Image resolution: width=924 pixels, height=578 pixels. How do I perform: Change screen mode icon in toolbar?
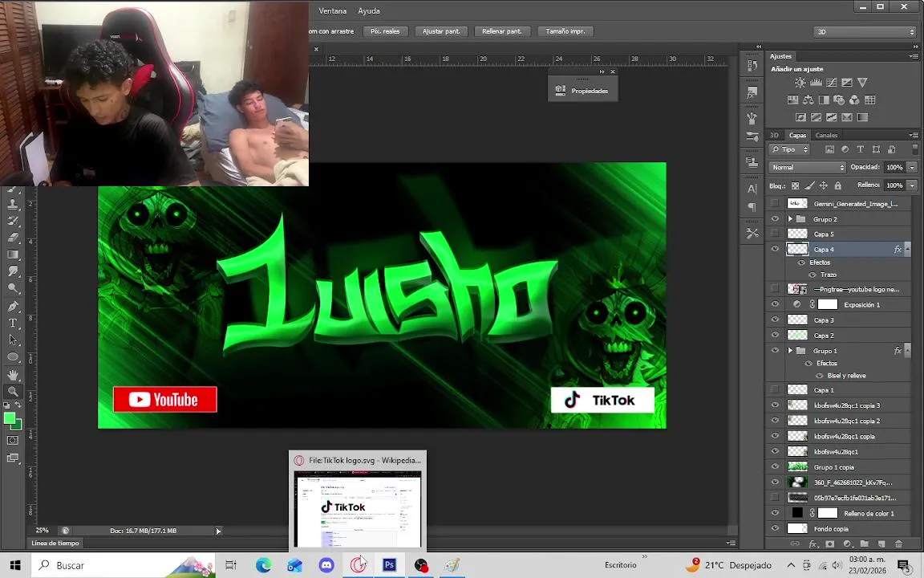click(x=13, y=458)
